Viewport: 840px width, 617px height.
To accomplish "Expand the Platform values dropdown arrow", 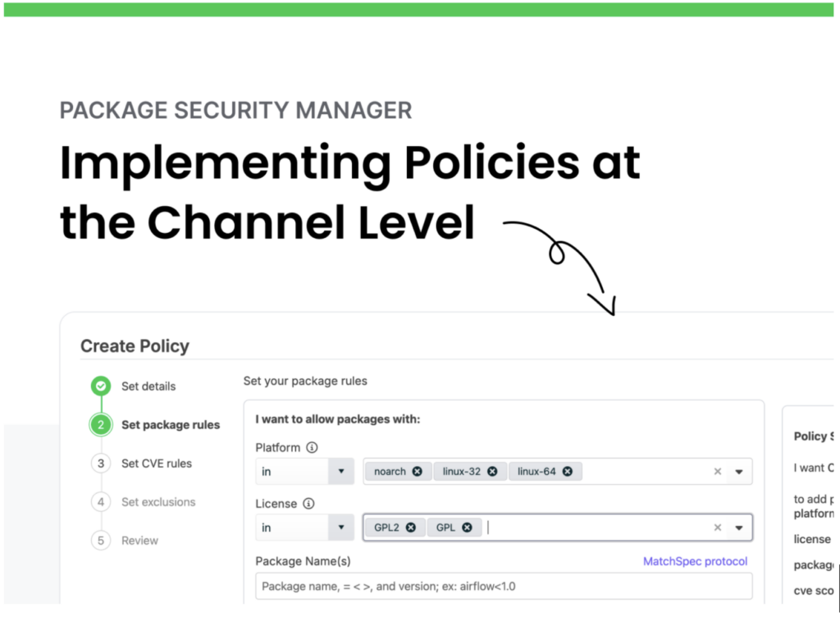I will click(x=738, y=472).
